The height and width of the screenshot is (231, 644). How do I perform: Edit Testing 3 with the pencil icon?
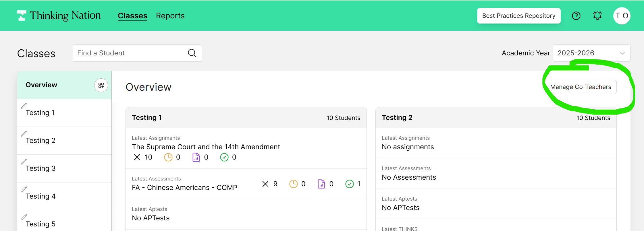coord(24,162)
